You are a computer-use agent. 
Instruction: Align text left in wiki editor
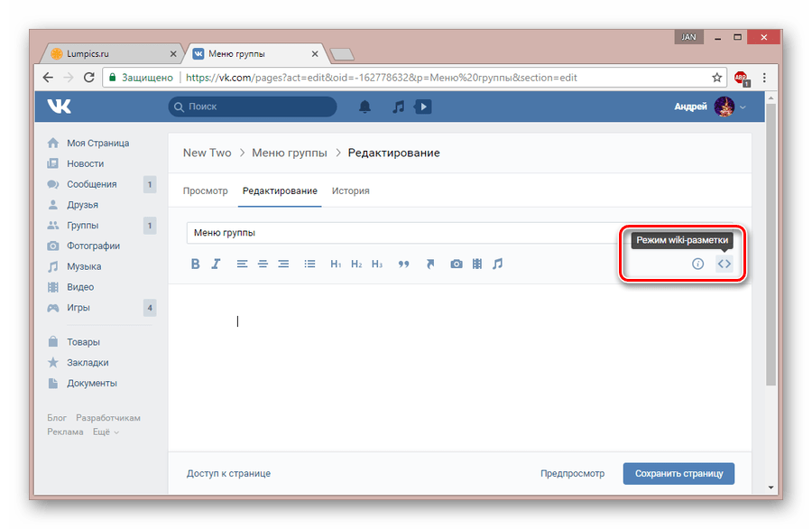pos(242,264)
